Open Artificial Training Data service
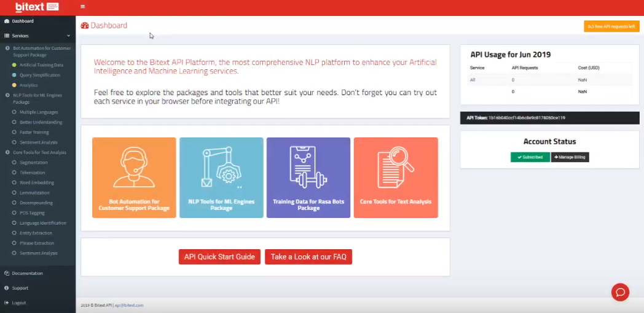The image size is (644, 313). (x=41, y=65)
